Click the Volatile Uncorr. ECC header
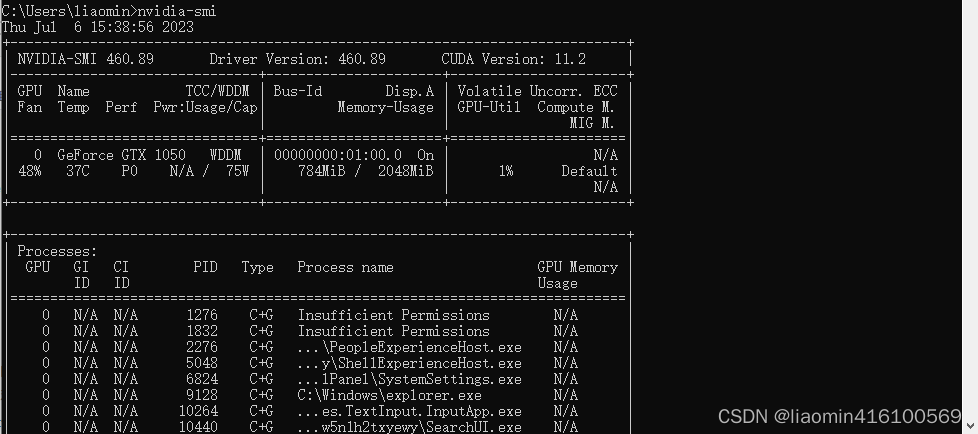978x434 pixels. 538,92
